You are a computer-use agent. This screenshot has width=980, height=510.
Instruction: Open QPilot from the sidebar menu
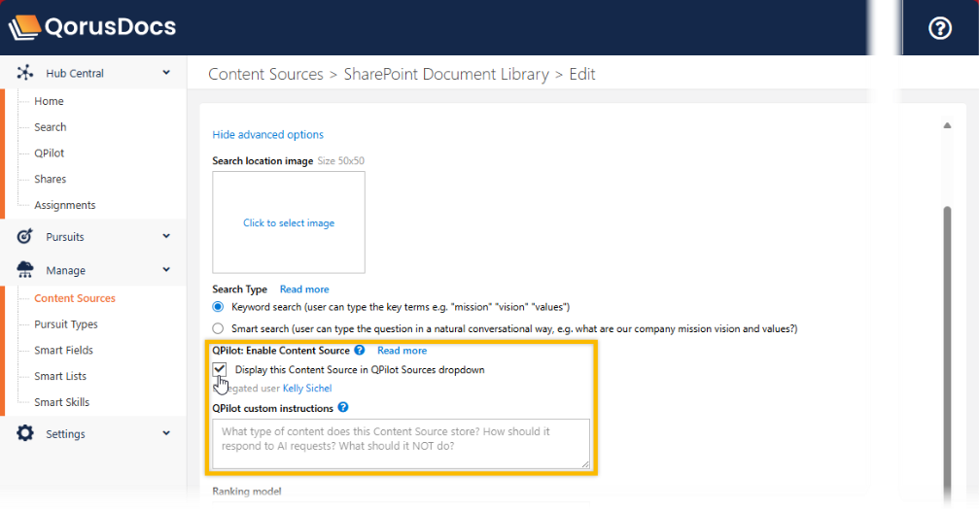click(50, 153)
